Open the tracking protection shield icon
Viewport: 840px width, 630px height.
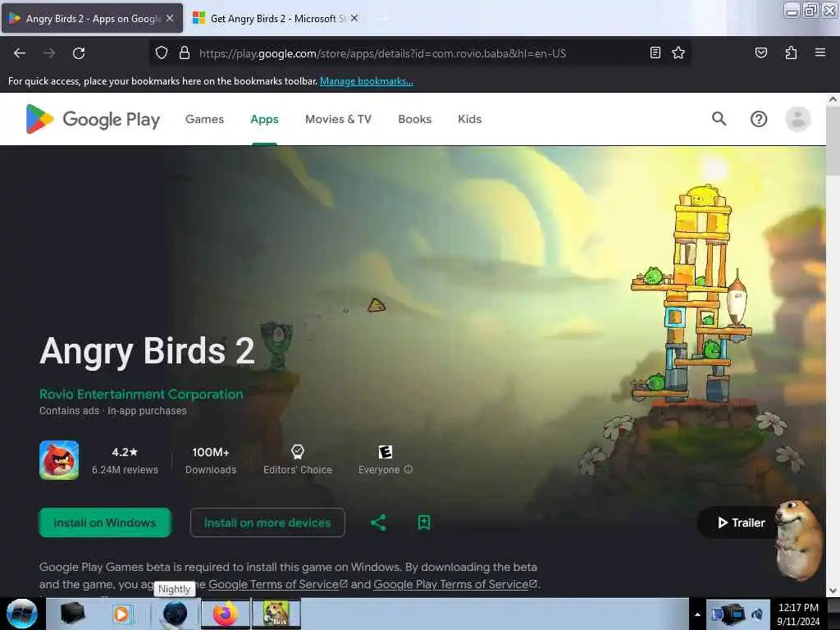tap(162, 53)
